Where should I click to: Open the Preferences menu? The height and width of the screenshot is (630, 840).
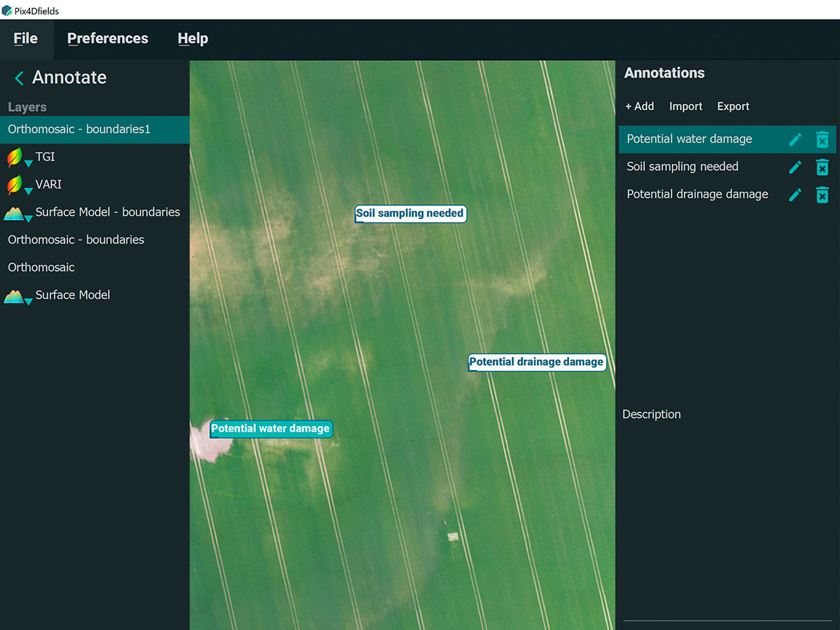[108, 38]
